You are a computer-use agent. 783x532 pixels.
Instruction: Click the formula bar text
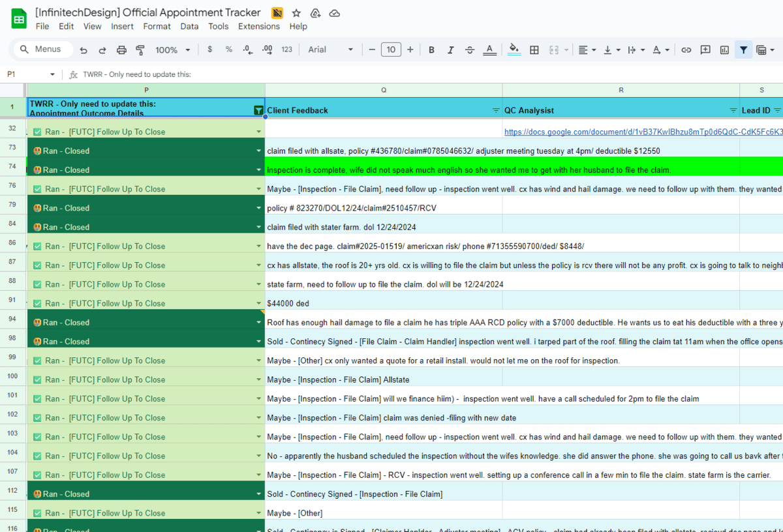point(137,74)
